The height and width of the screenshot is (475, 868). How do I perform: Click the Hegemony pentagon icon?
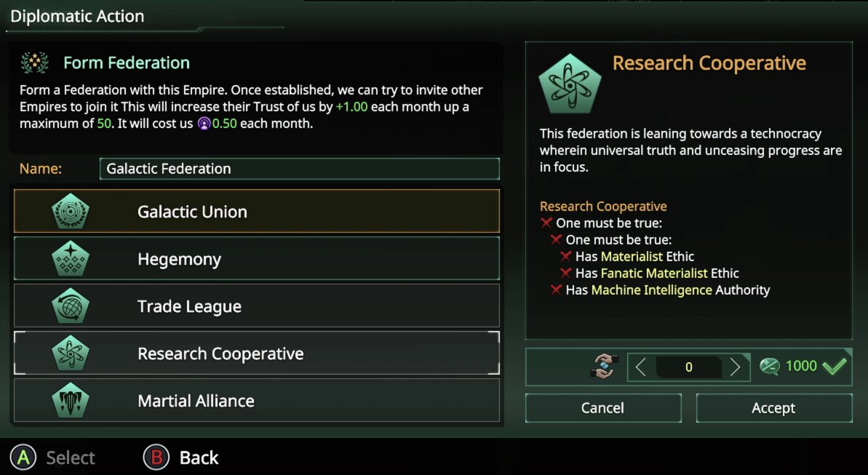71,258
